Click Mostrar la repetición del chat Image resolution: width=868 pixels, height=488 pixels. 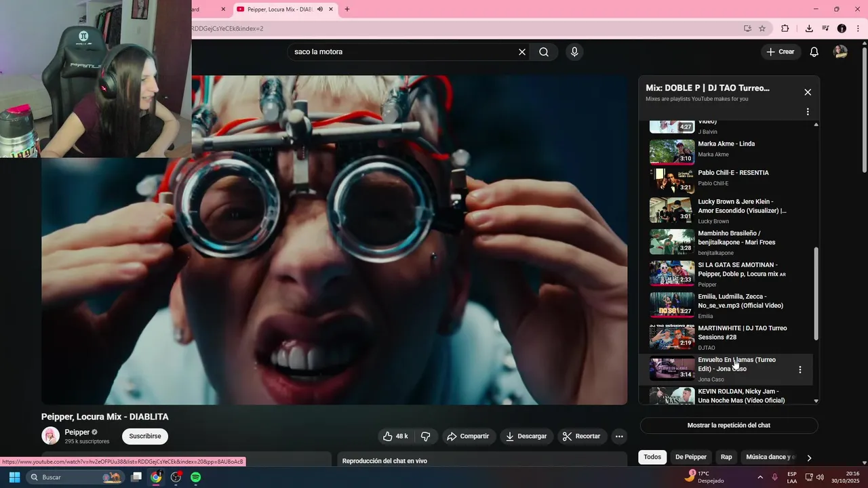729,426
